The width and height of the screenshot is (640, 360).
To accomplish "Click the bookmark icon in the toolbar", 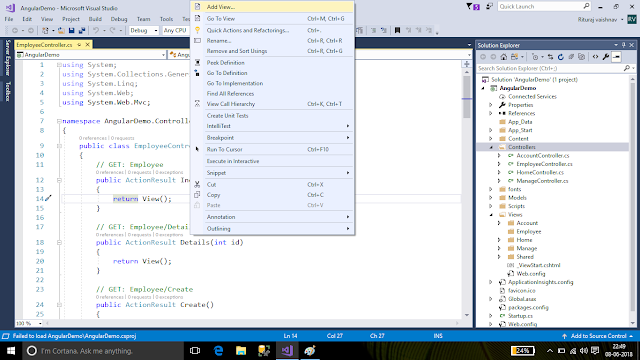I will point(397,31).
